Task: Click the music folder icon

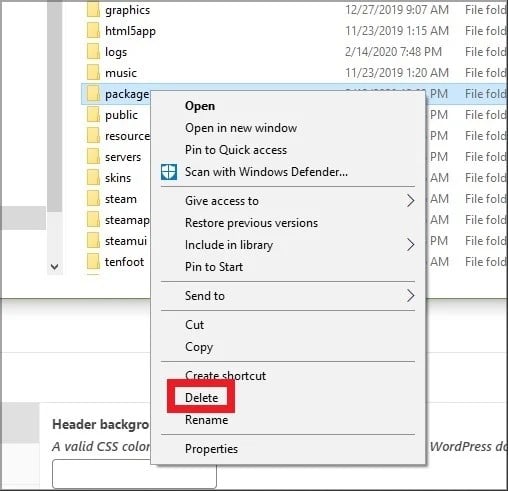Action: point(93,73)
